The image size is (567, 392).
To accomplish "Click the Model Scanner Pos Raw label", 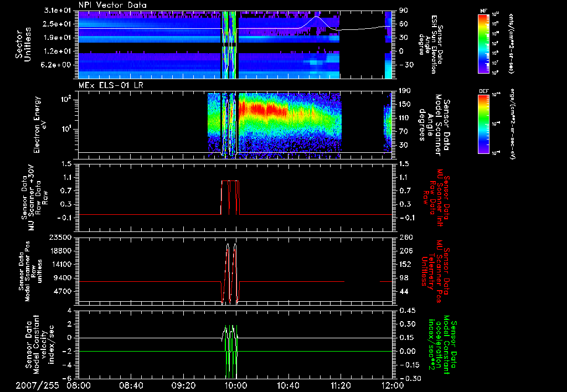I will click(x=30, y=271).
